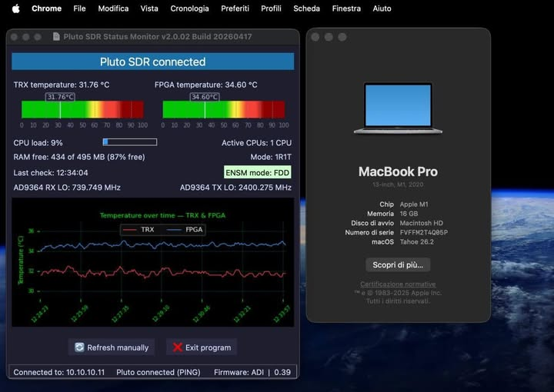The height and width of the screenshot is (392, 554).
Task: Open the Profili menu
Action: 271,8
